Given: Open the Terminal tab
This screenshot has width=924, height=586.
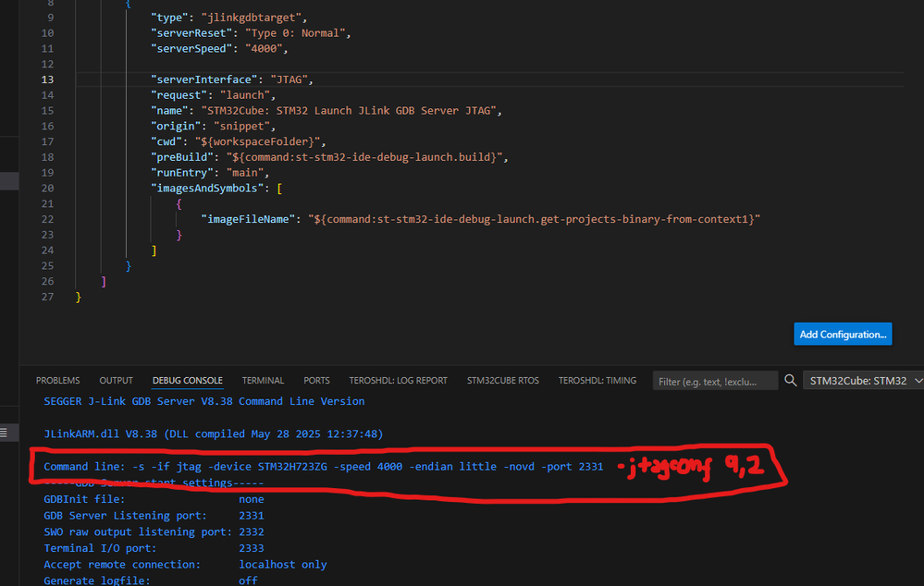Looking at the screenshot, I should [x=263, y=381].
